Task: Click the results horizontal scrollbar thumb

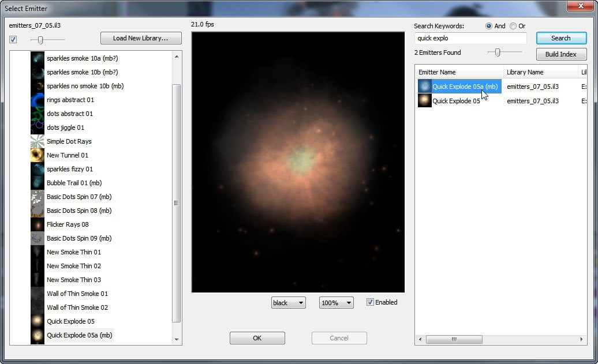Action: (x=454, y=339)
